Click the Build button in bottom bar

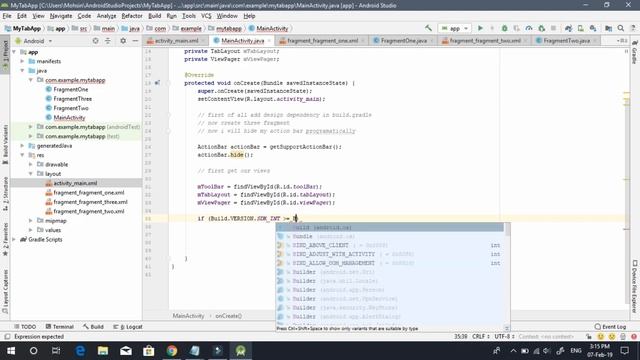coord(93,327)
